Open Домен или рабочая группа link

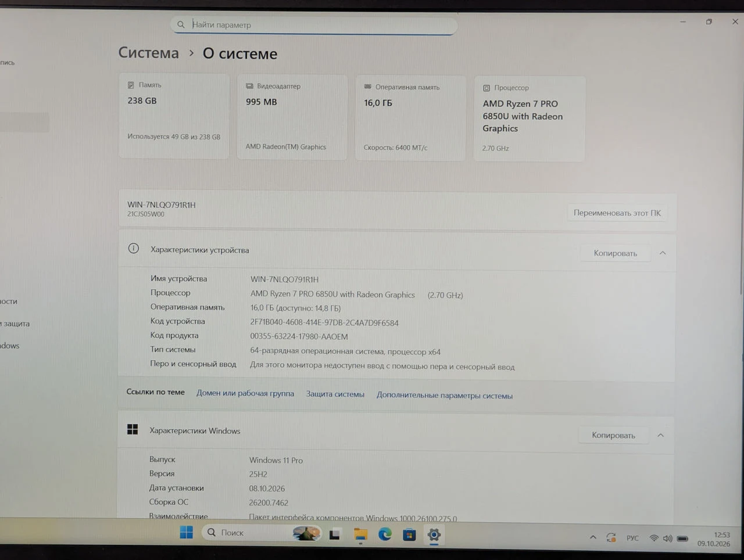tap(245, 393)
